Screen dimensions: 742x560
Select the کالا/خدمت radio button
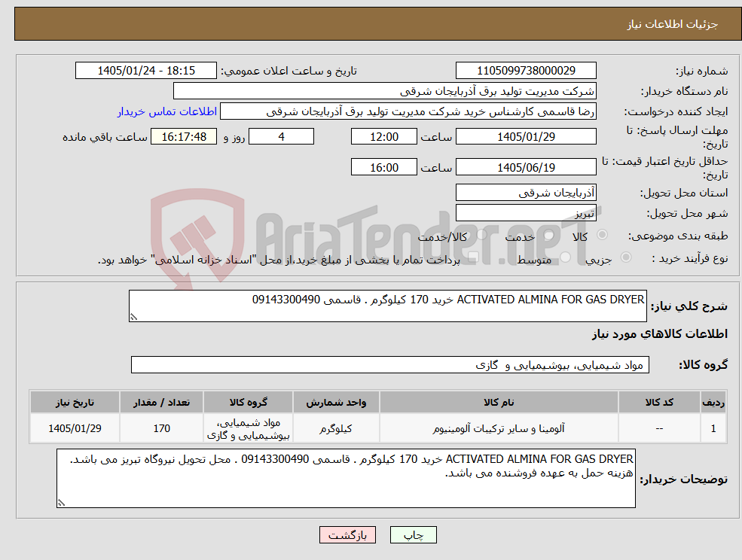(481, 235)
